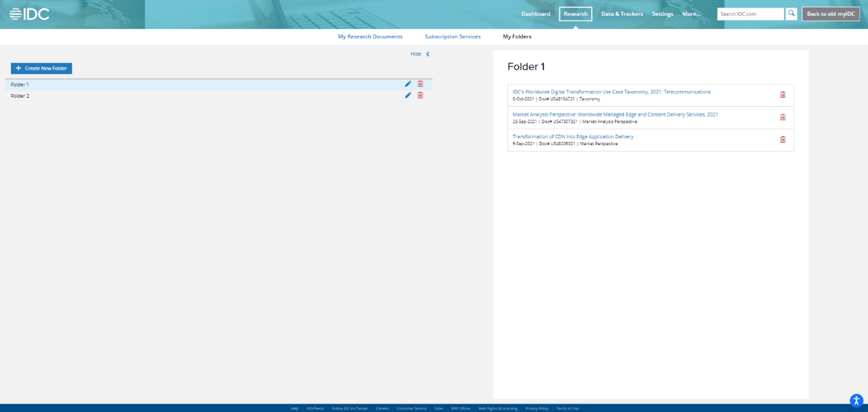This screenshot has height=412, width=868.
Task: Open WW Offices footer link
Action: pyautogui.click(x=461, y=408)
